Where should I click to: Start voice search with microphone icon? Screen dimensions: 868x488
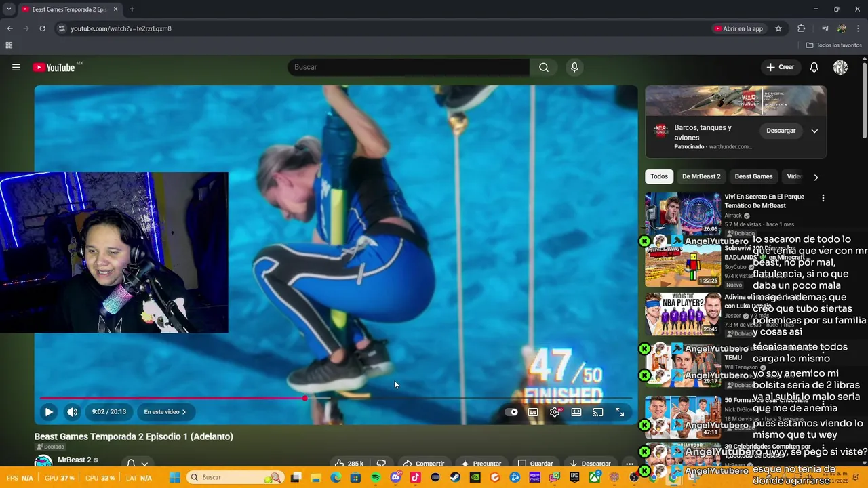coord(574,67)
